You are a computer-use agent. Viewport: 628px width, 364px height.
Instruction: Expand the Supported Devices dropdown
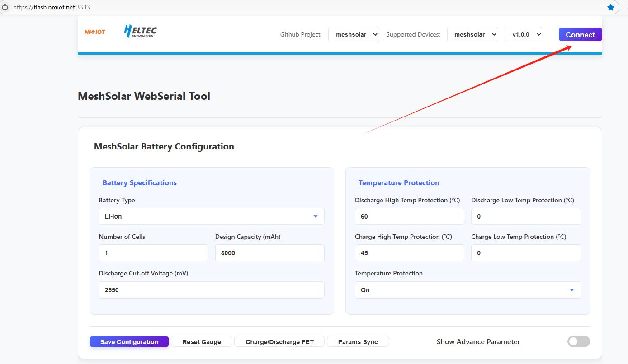pos(472,35)
